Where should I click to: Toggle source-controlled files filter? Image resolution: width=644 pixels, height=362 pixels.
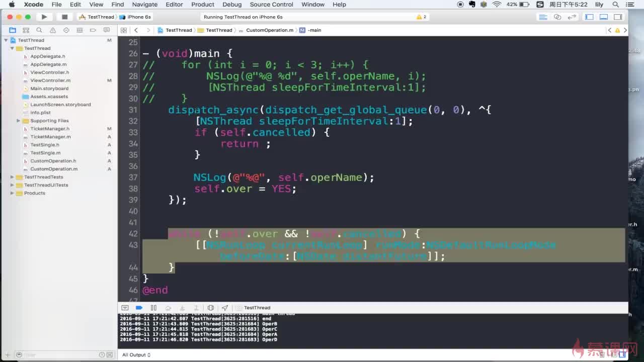pos(110,355)
